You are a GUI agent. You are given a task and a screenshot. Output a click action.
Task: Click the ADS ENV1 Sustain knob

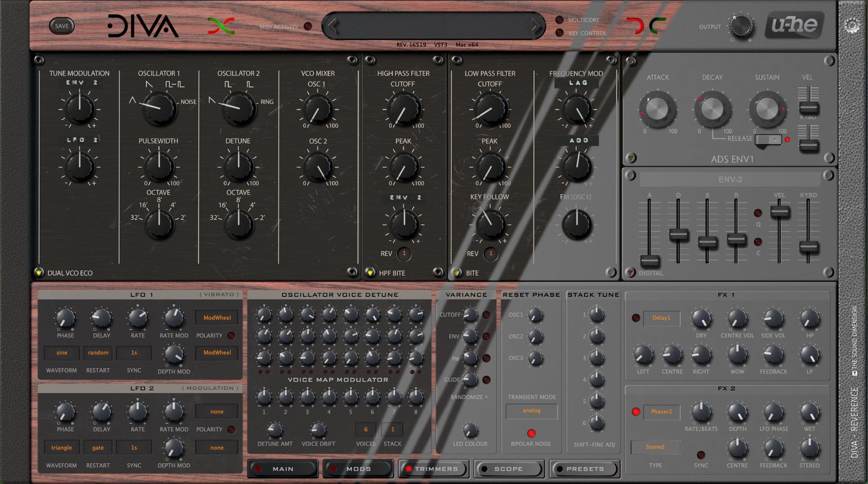767,109
